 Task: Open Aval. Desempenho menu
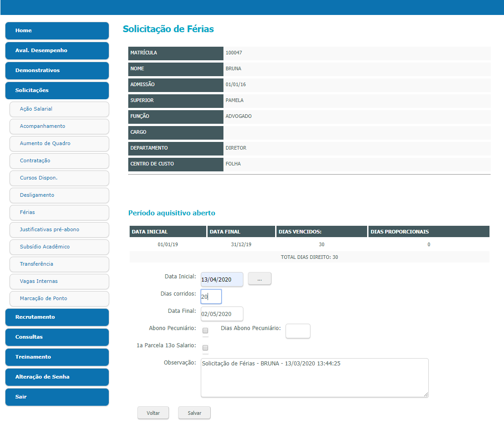[x=57, y=50]
